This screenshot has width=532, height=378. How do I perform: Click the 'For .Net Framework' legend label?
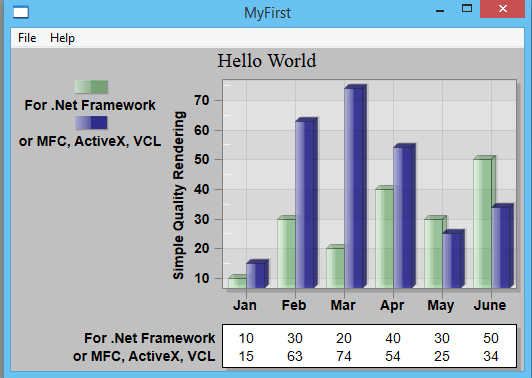[90, 105]
